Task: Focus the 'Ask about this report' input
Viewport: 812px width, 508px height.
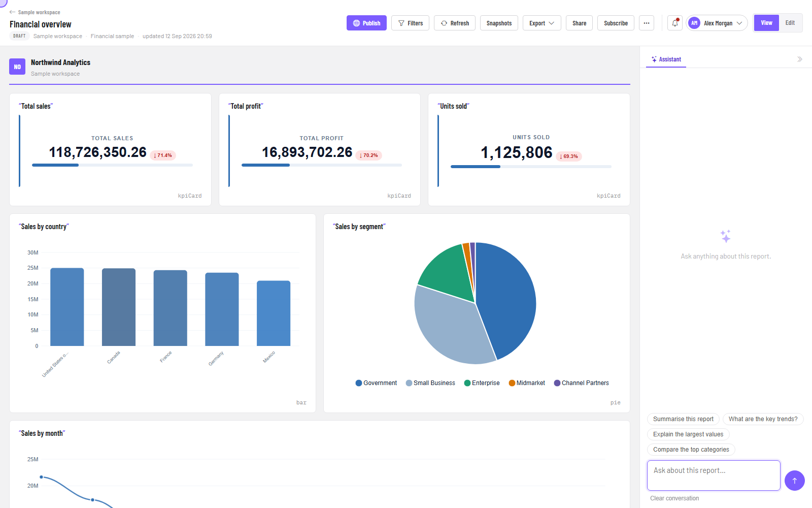Action: (x=714, y=475)
